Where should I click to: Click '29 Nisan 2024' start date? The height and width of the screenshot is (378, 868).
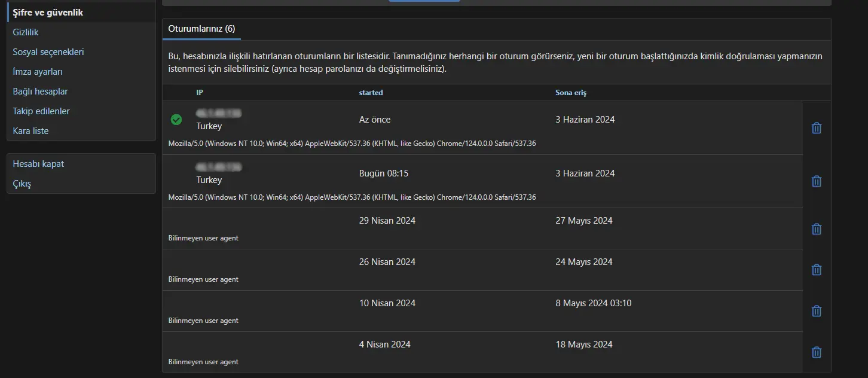click(x=387, y=221)
